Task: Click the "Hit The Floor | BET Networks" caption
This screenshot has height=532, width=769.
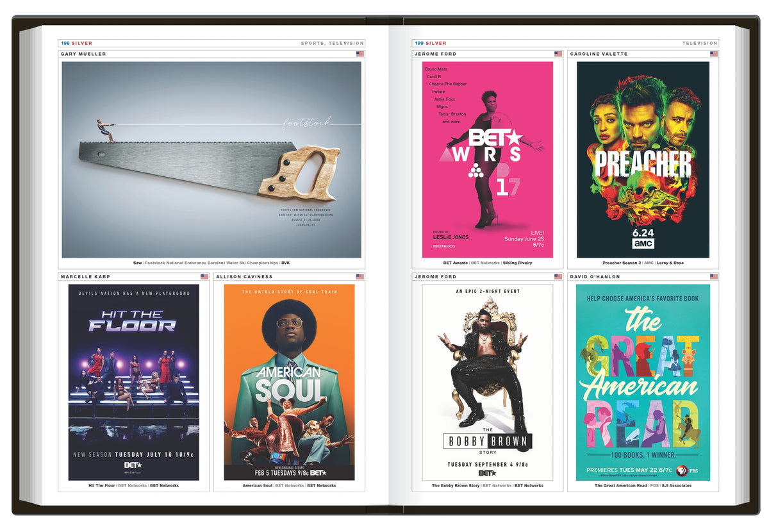Action: [134, 486]
